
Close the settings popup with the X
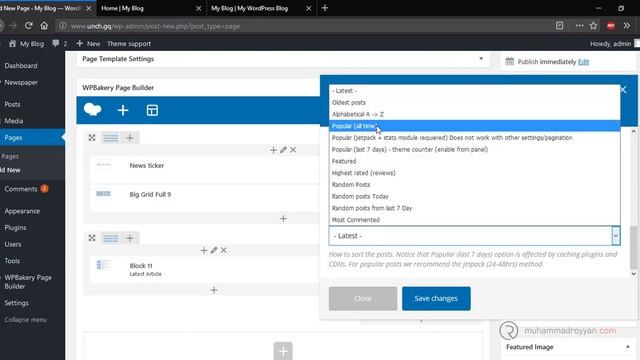623,90
